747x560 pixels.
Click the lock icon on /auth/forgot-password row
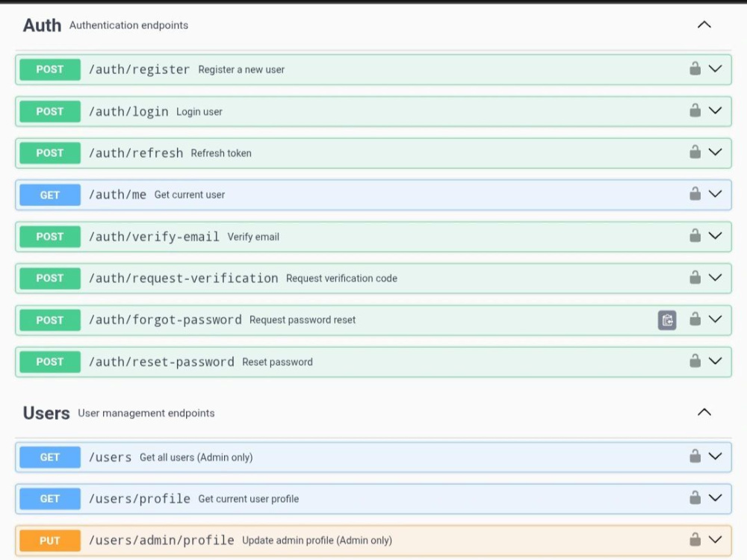coord(695,319)
